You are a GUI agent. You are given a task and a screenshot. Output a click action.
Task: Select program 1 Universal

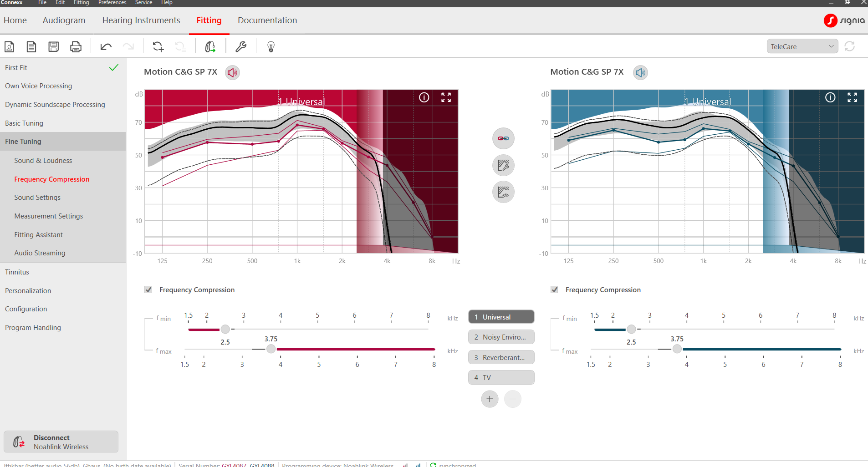point(501,317)
